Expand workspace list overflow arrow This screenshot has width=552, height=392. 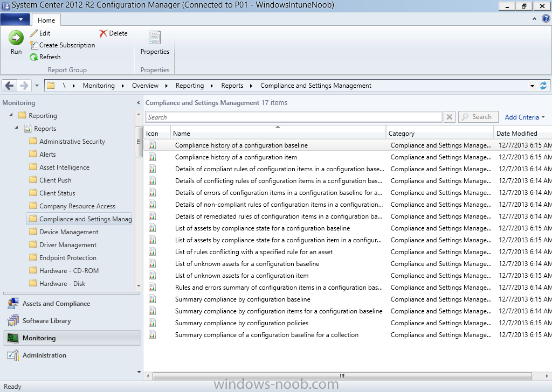[139, 372]
